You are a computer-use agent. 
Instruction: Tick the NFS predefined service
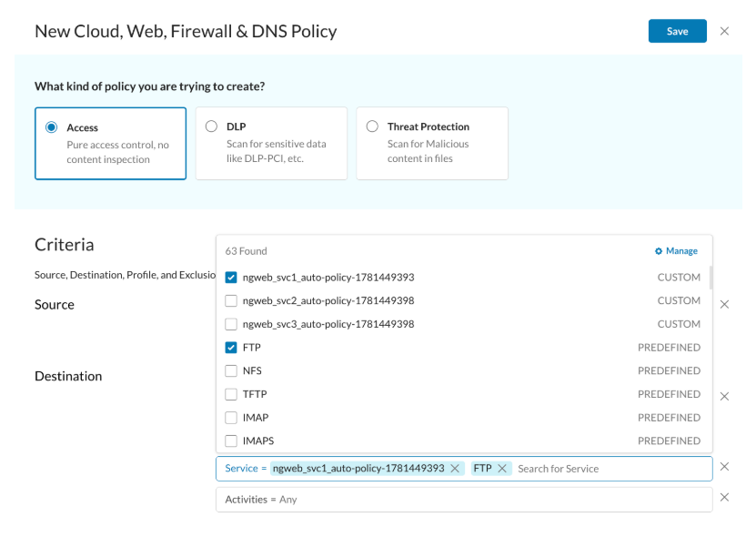point(231,370)
